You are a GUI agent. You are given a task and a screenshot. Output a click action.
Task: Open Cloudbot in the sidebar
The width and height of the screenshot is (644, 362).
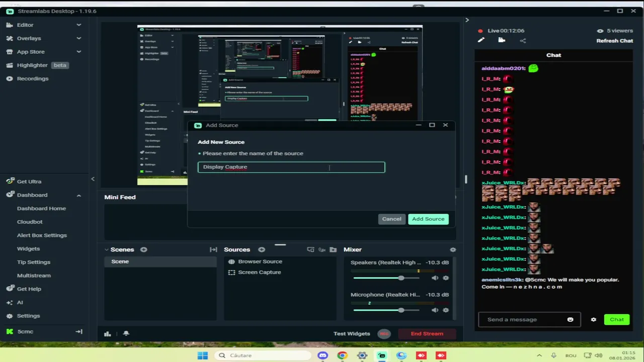coord(30,222)
